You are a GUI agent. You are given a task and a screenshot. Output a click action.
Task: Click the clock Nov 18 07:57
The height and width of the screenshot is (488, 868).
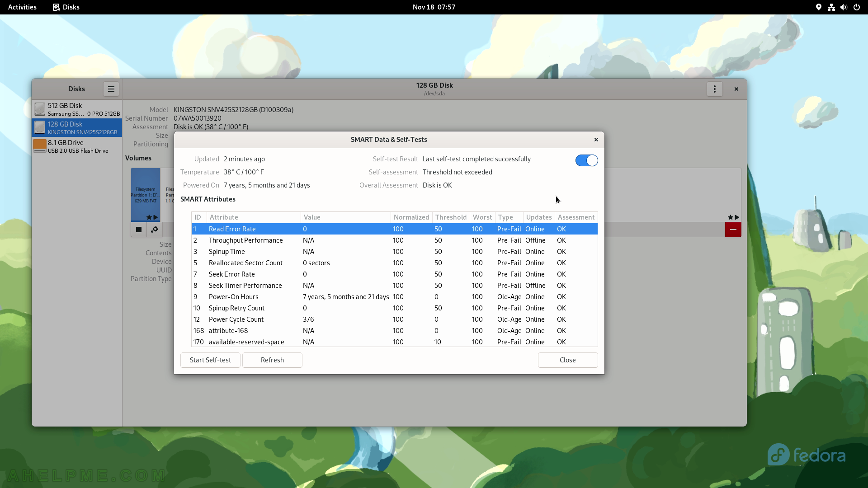point(434,7)
